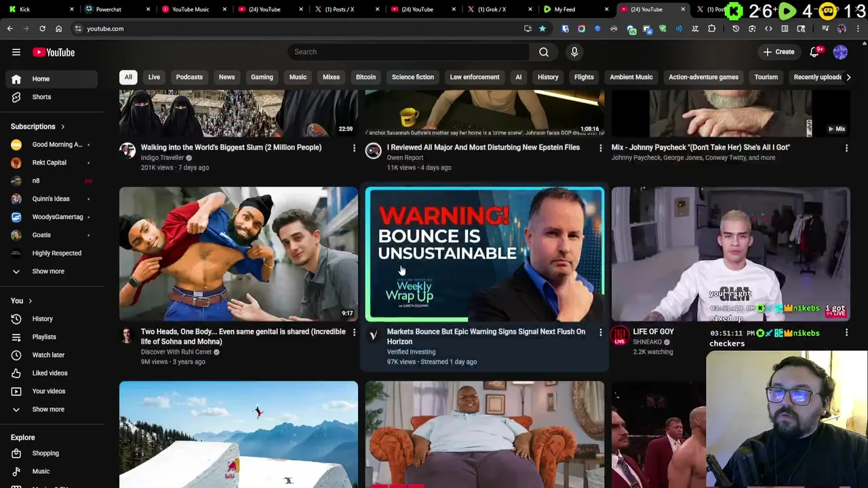The height and width of the screenshot is (488, 868).
Task: Open Playlists in sidebar
Action: pos(52,337)
